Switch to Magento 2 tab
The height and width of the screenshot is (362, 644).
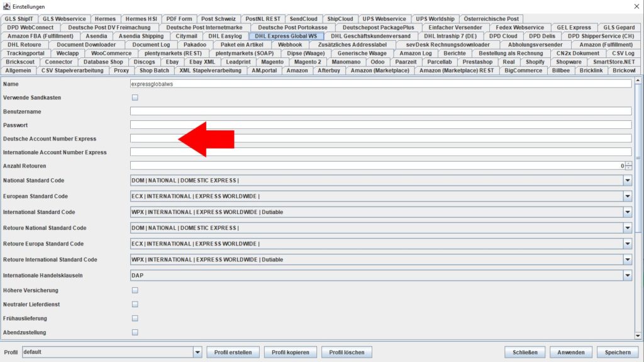(x=308, y=62)
